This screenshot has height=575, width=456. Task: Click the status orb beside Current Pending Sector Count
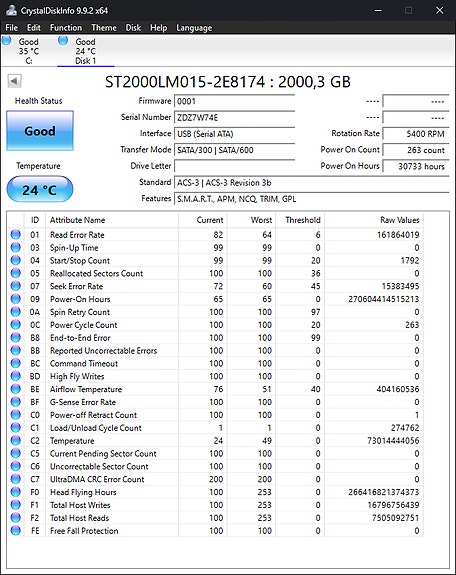click(16, 453)
